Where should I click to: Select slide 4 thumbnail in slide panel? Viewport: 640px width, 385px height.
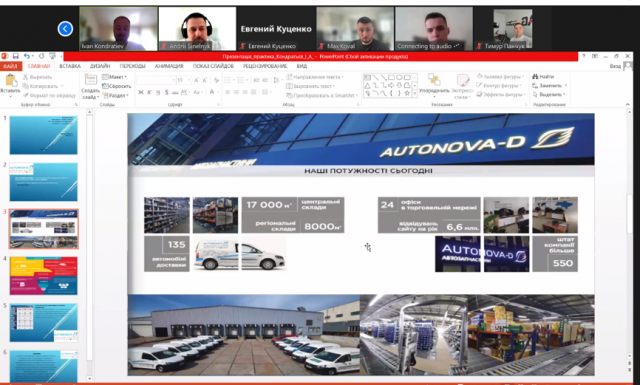tap(44, 276)
